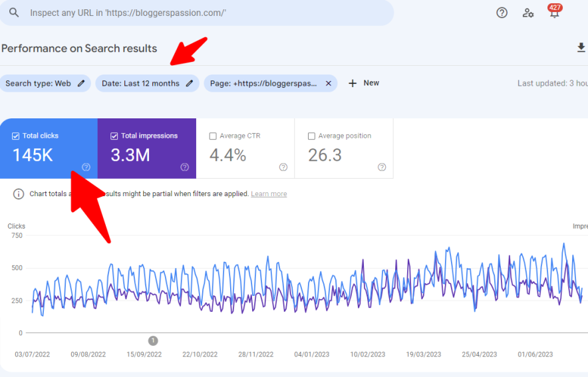This screenshot has height=377, width=588.
Task: Open notifications bell with 427 badge
Action: [553, 13]
